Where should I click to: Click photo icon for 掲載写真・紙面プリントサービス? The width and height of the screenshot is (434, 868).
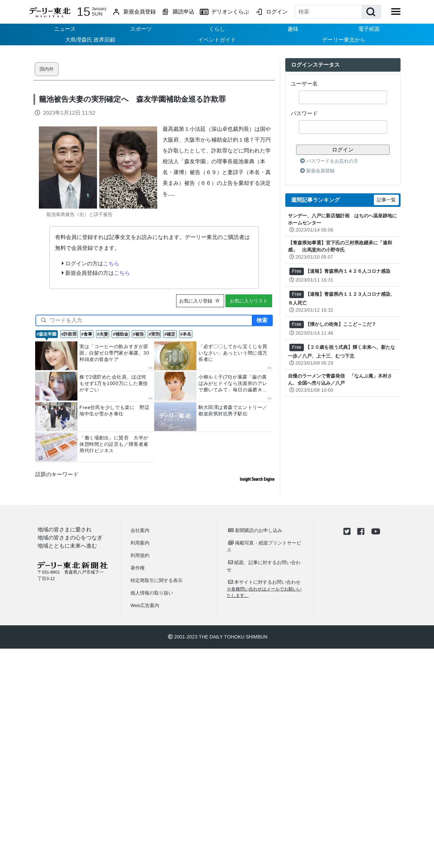(x=231, y=543)
